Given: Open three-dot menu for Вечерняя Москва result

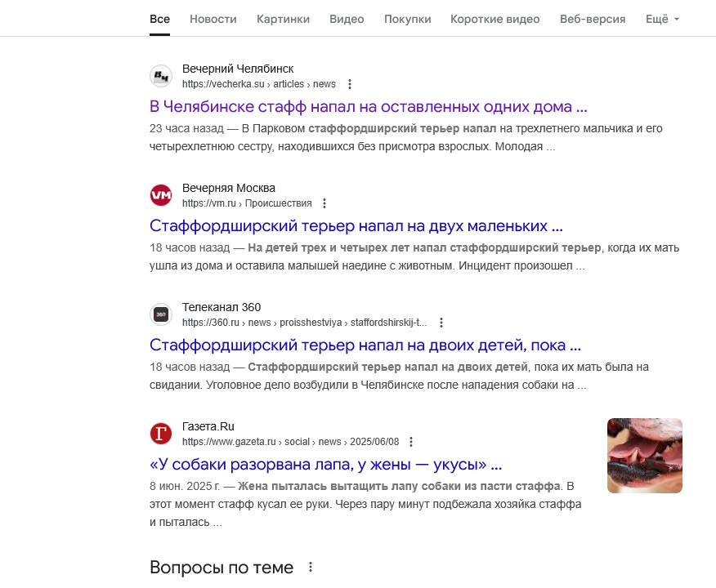Looking at the screenshot, I should tap(324, 203).
